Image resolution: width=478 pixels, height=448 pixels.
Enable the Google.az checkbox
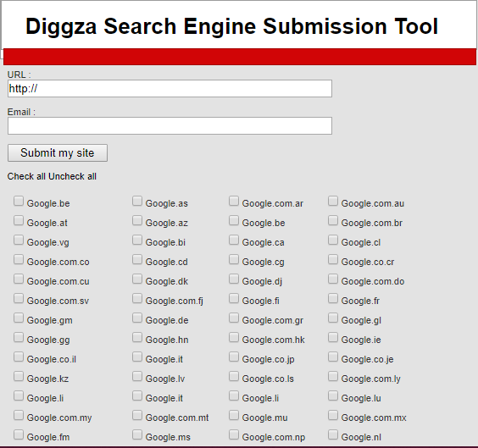coord(137,220)
